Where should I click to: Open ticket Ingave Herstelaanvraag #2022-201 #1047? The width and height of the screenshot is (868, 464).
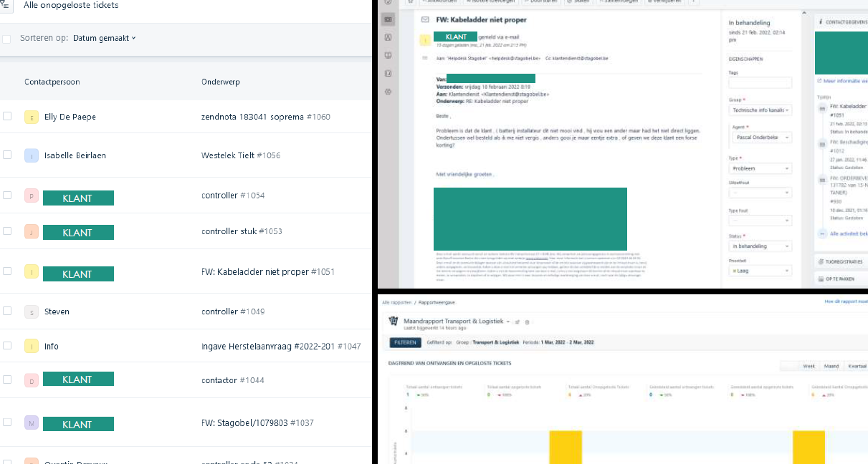281,346
